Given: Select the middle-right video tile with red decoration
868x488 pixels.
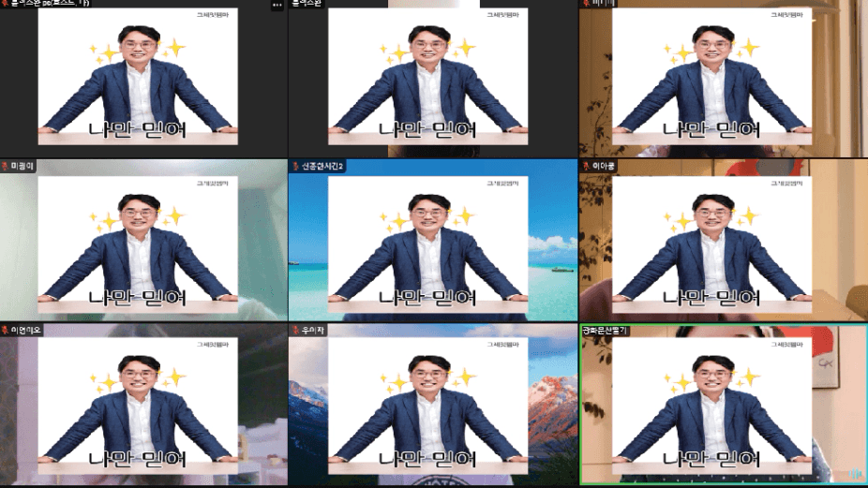Looking at the screenshot, I should coord(724,240).
